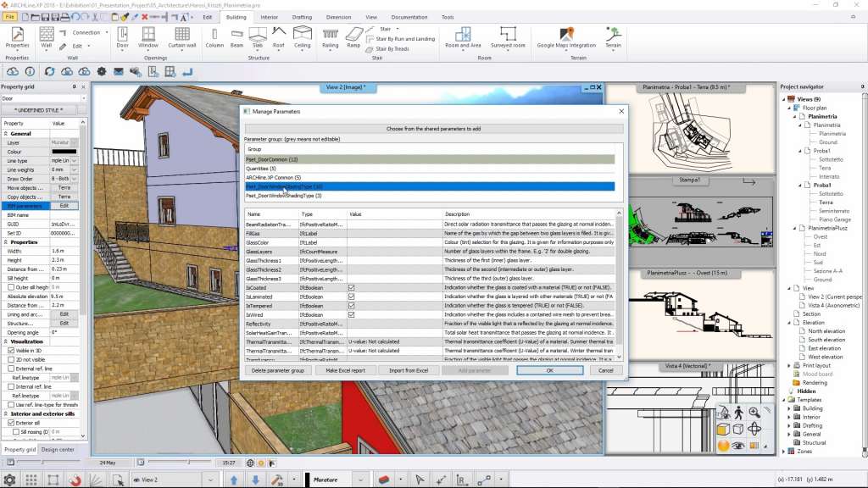Enable Outer sill height checkbox
This screenshot has height=488, width=868.
point(10,287)
